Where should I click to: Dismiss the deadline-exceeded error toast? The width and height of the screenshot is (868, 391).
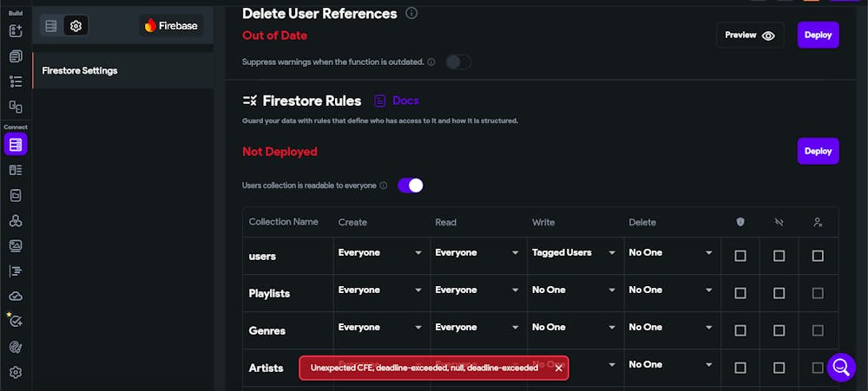[x=559, y=368]
